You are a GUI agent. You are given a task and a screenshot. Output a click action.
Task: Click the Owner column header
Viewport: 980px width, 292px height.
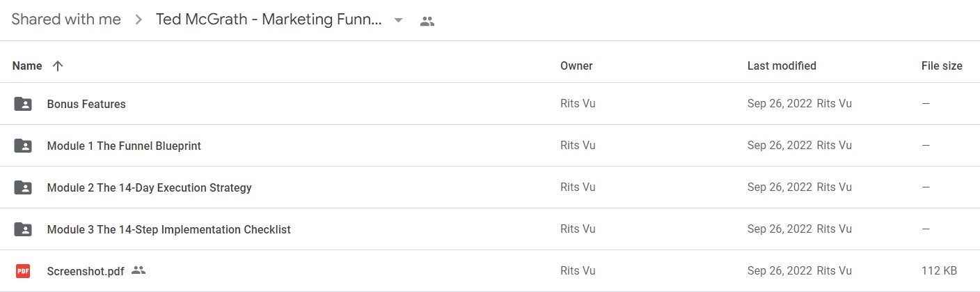[576, 66]
